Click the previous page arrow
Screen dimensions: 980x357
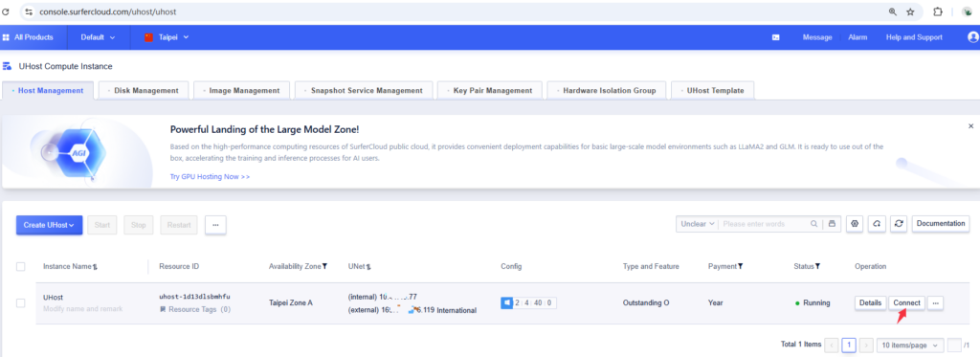832,346
